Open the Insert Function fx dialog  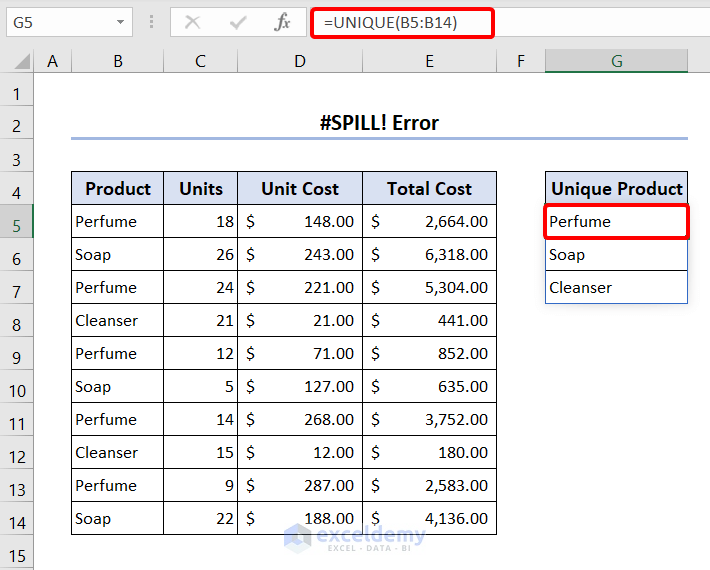click(x=283, y=21)
